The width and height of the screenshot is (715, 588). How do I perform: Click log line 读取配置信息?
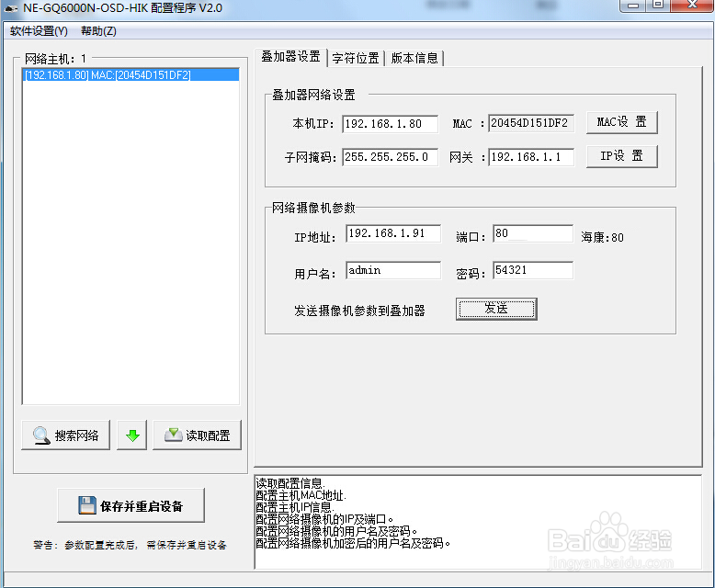point(289,483)
